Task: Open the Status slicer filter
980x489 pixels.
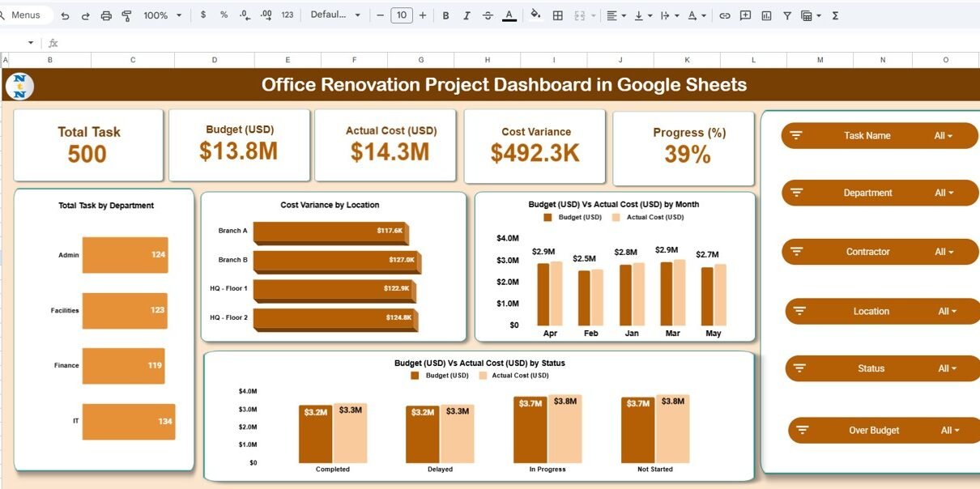Action: (x=946, y=368)
